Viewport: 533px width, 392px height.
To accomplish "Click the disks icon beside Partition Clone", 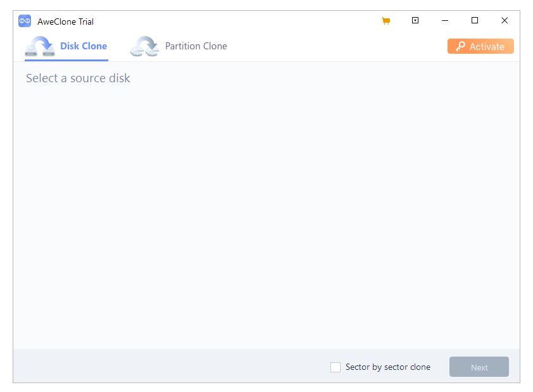I will (x=144, y=46).
